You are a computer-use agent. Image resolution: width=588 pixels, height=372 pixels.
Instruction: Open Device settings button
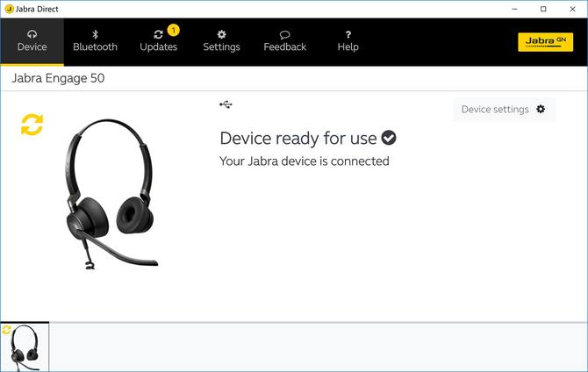point(504,109)
